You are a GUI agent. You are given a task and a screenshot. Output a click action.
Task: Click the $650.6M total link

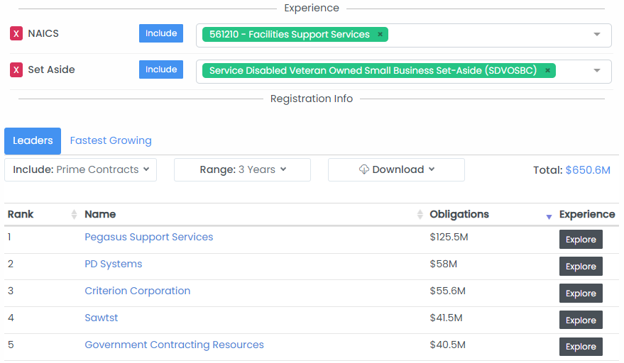[x=588, y=170]
